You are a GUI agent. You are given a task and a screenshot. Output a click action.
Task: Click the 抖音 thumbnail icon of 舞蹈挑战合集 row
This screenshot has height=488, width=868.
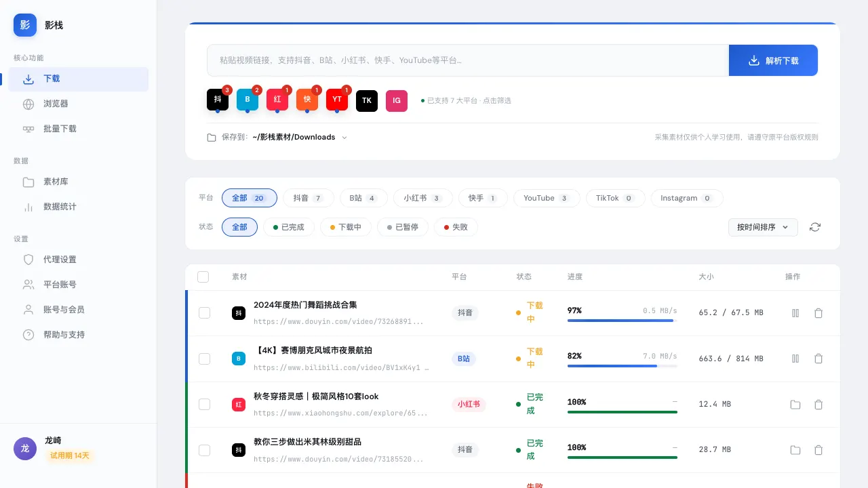(239, 313)
